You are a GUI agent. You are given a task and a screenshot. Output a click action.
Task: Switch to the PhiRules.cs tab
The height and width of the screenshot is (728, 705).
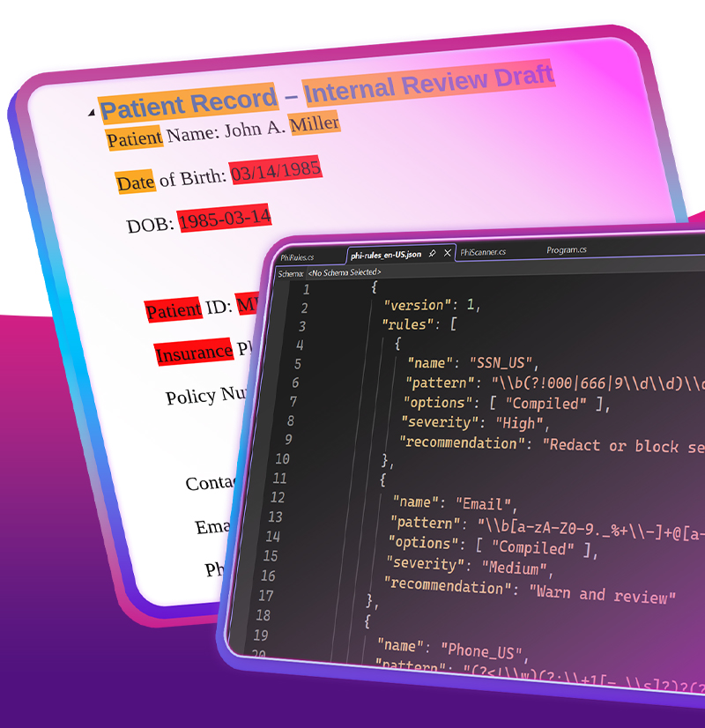[x=297, y=257]
